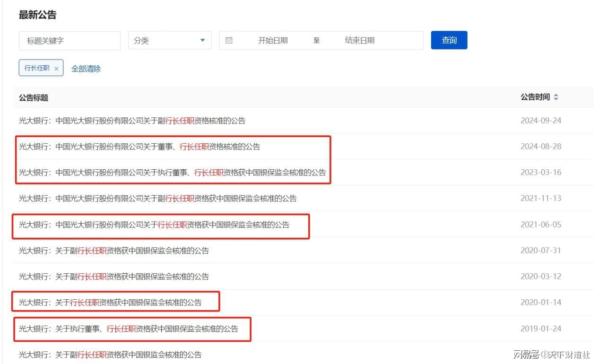Click the 2024-09-24 date cell
The image size is (599, 364).
point(541,121)
